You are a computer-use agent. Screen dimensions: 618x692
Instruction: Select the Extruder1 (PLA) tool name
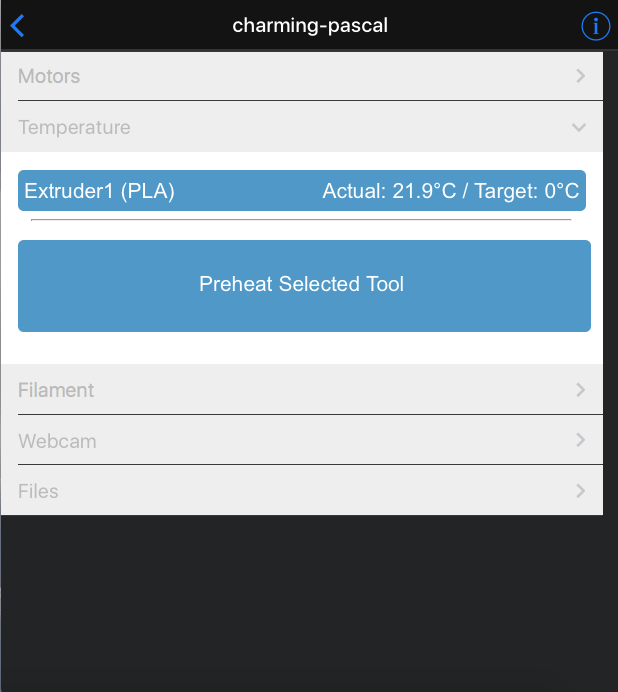point(100,191)
